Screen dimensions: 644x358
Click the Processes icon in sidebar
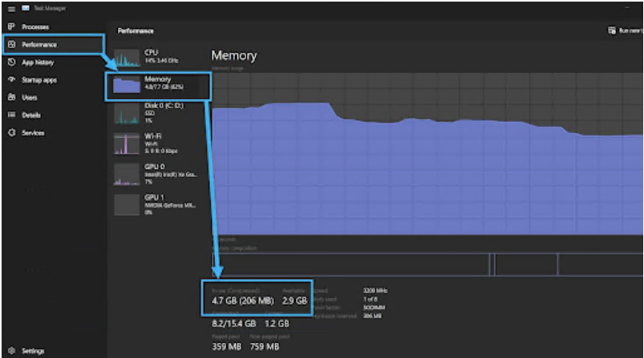11,26
